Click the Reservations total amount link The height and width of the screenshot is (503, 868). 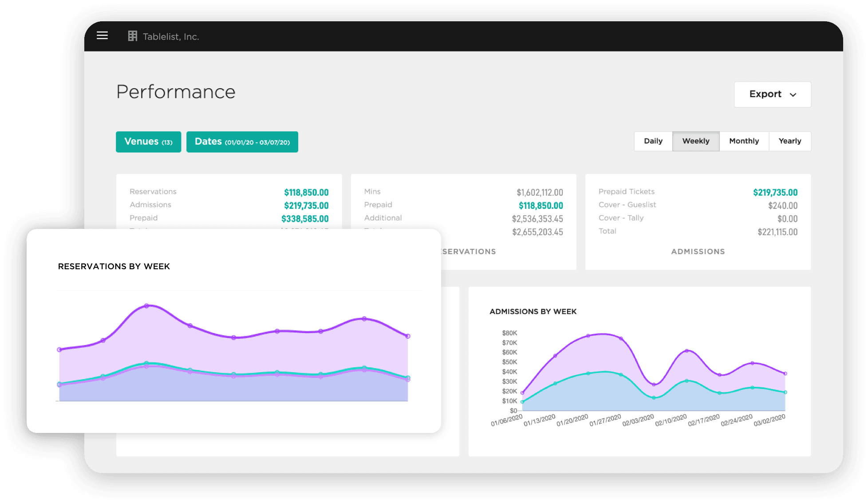tap(306, 193)
